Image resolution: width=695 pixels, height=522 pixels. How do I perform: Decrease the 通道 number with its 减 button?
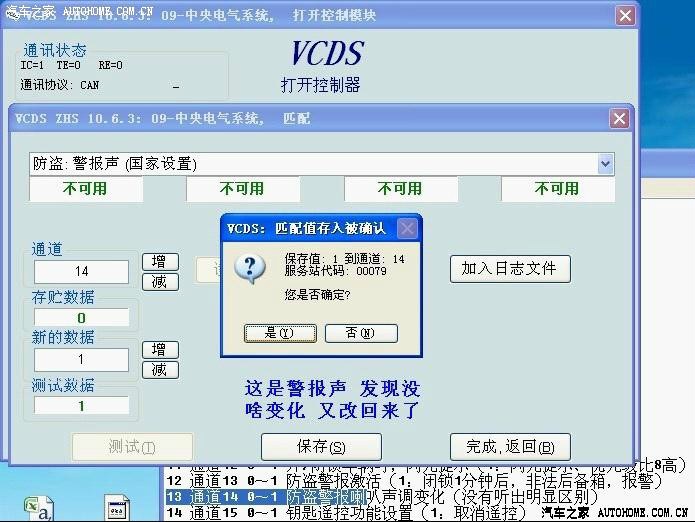tap(160, 282)
